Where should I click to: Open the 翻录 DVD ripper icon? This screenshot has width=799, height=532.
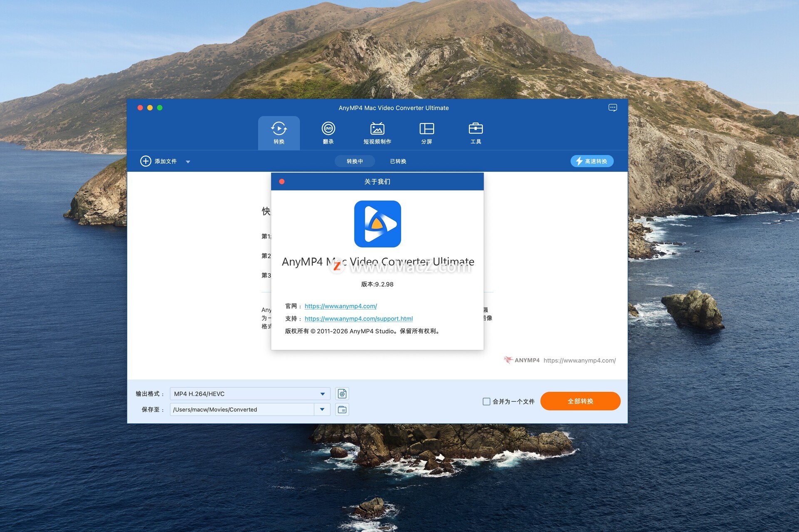tap(328, 129)
